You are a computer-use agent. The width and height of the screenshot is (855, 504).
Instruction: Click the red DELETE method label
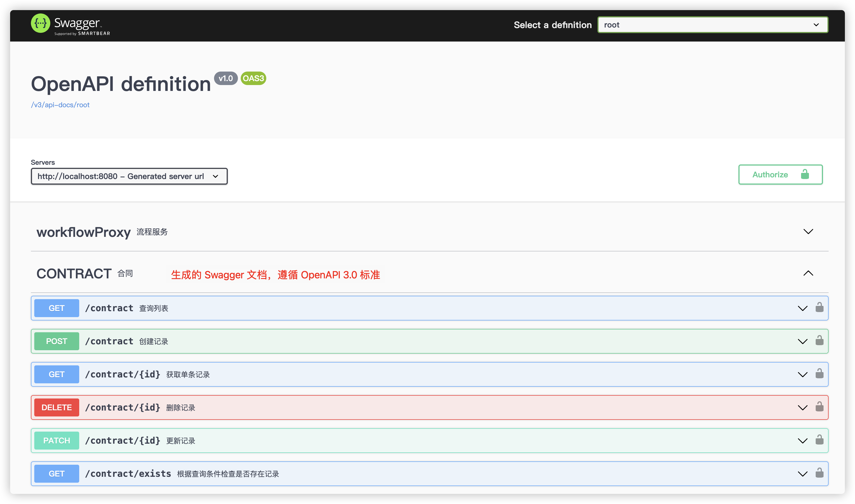(x=56, y=407)
